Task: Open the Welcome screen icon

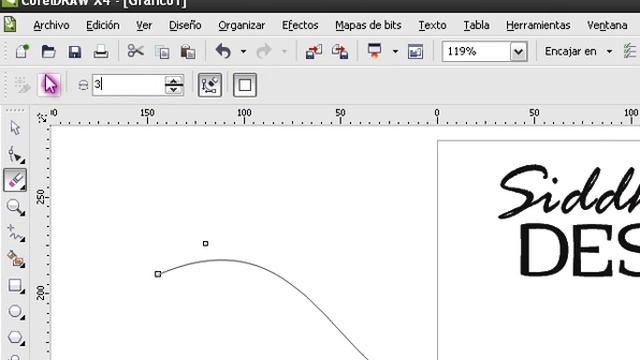Action: (x=415, y=52)
